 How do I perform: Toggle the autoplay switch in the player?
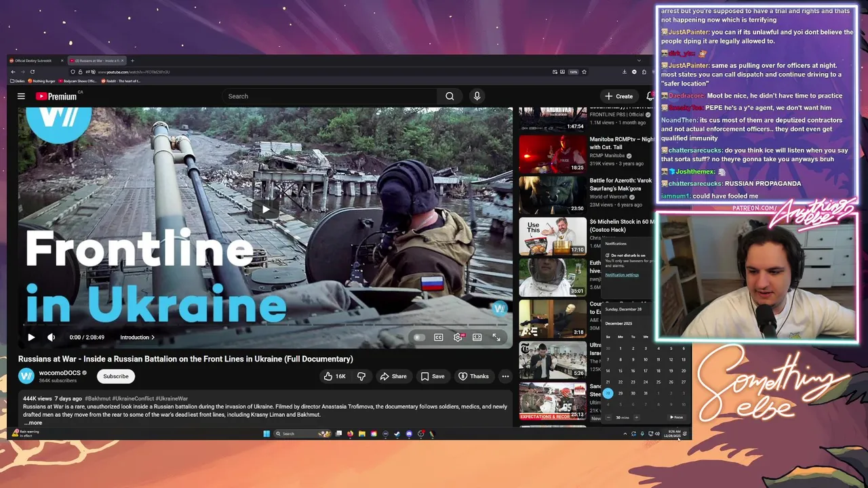point(419,337)
